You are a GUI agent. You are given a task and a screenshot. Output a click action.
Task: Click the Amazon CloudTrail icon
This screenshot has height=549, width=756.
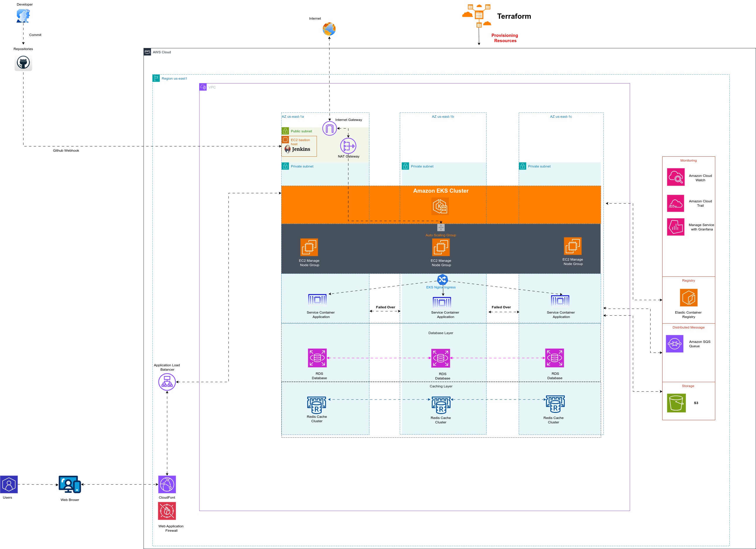coord(676,203)
